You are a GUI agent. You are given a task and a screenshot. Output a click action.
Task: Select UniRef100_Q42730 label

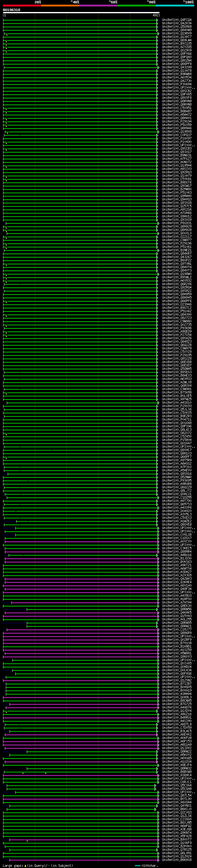(176, 81)
